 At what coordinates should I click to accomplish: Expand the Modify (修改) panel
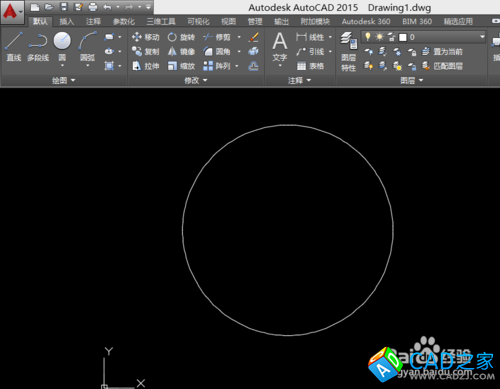click(196, 80)
